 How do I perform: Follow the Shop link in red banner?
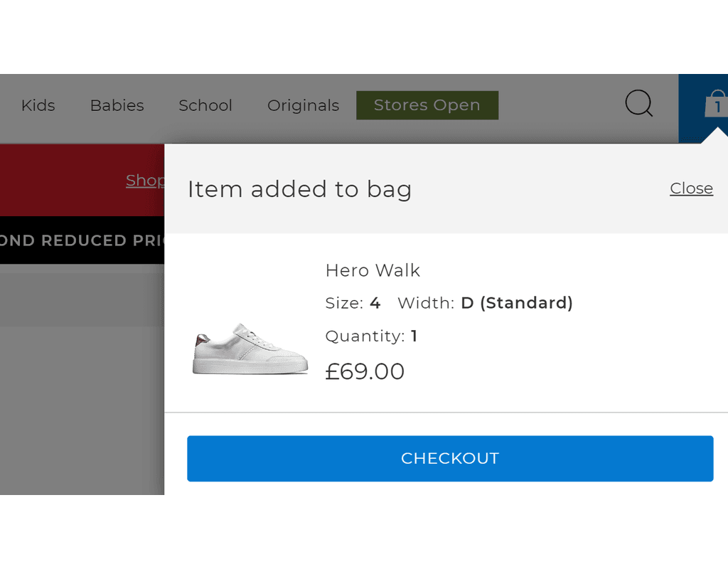pyautogui.click(x=145, y=181)
